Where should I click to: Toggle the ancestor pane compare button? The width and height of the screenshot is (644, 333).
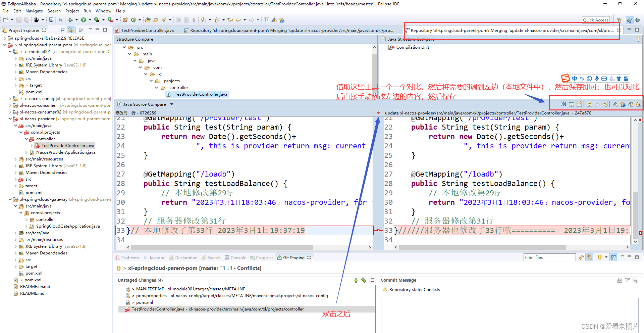tap(571, 104)
